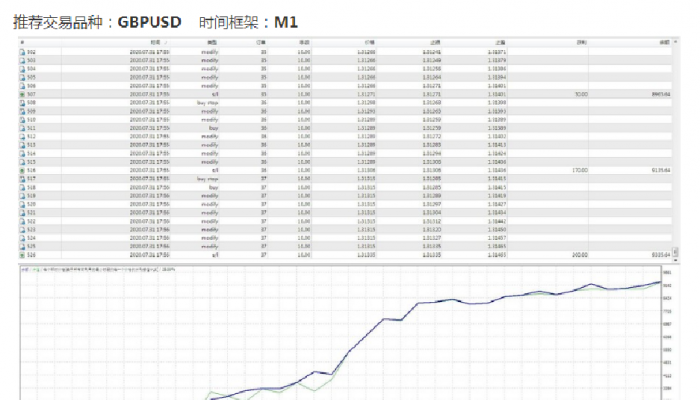Click the pending order icon of row 517
This screenshot has height=400, width=700.
pyautogui.click(x=22, y=179)
